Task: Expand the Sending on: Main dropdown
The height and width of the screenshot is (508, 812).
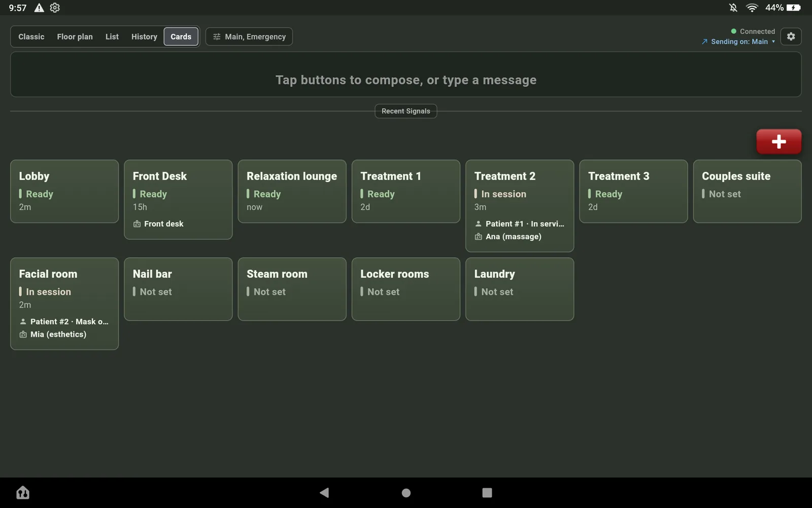Action: 738,42
